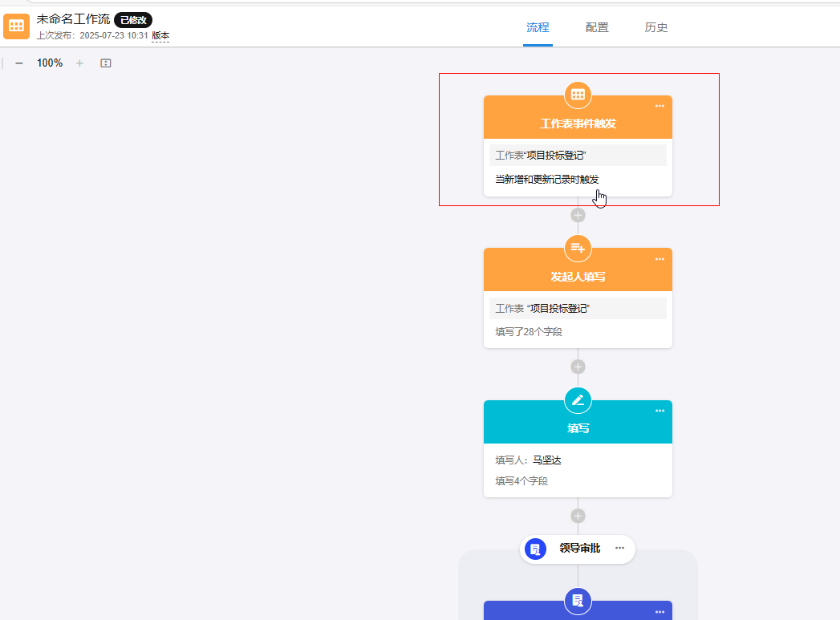This screenshot has height=620, width=840.
Task: Select the 领导审批 approval label
Action: [x=579, y=549]
